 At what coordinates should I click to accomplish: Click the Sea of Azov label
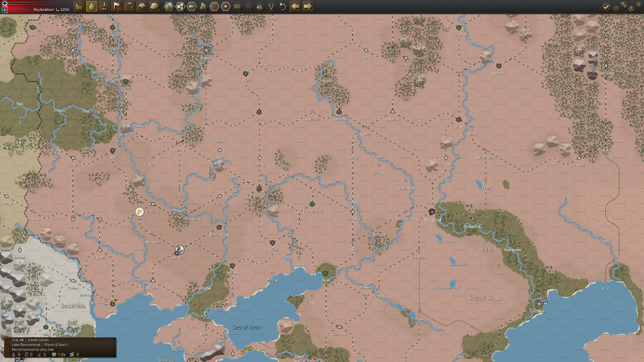tap(247, 327)
